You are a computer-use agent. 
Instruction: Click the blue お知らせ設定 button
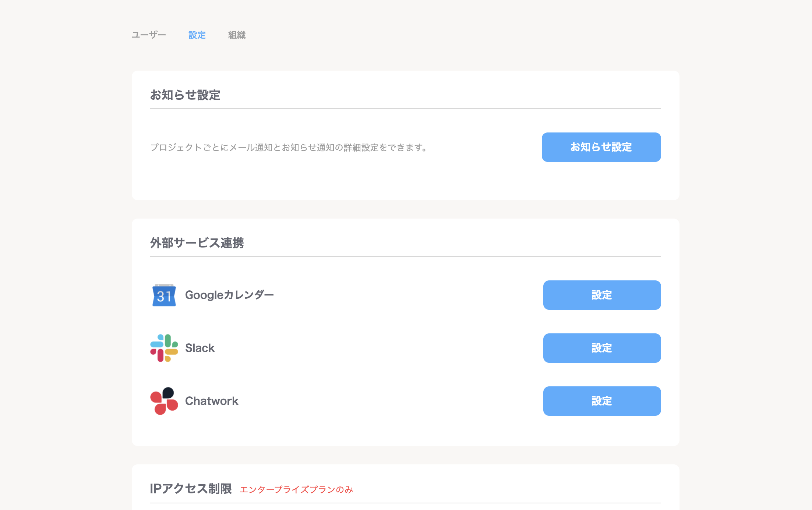click(601, 147)
